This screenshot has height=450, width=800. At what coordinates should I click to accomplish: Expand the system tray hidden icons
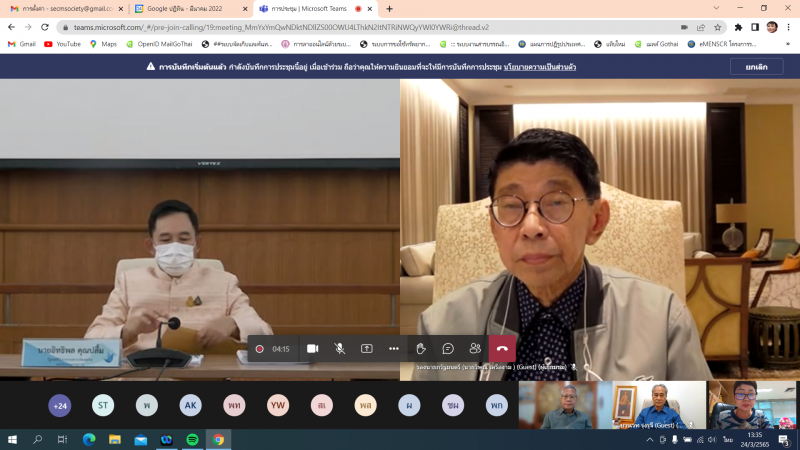coord(649,440)
